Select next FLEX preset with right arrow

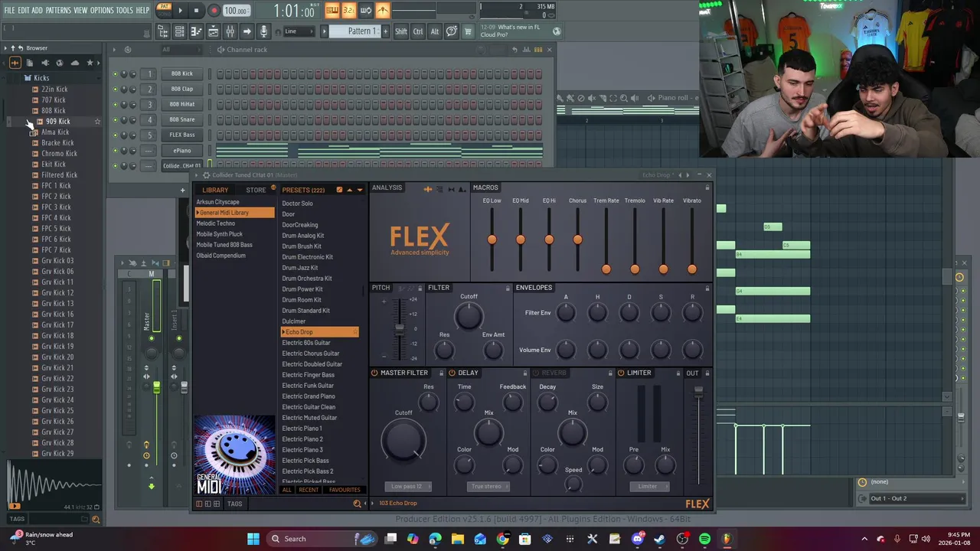coord(688,175)
